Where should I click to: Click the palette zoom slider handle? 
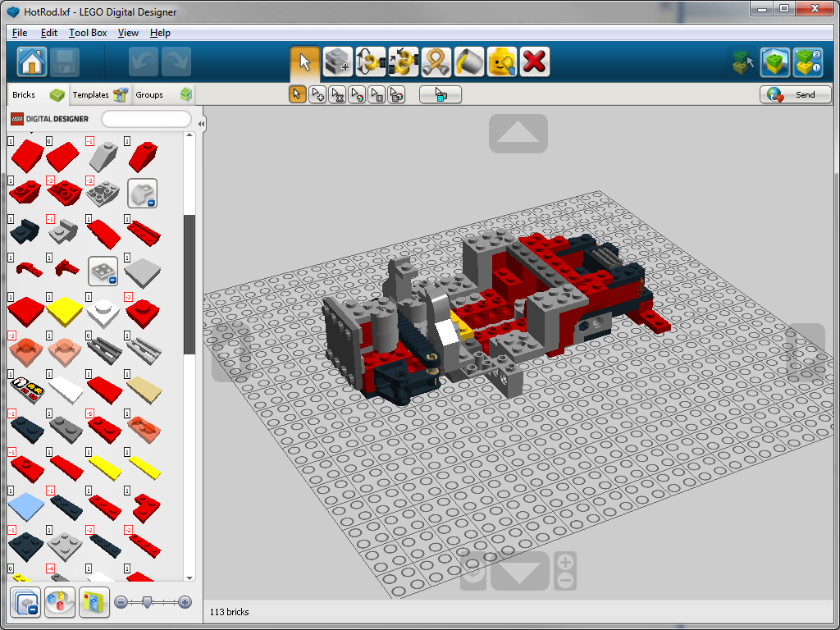(x=147, y=603)
